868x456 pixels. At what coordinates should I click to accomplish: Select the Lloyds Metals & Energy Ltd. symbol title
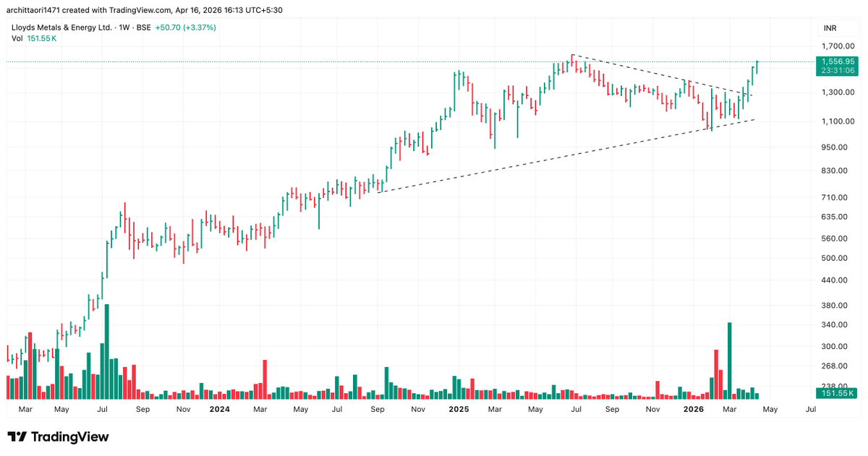click(x=62, y=27)
